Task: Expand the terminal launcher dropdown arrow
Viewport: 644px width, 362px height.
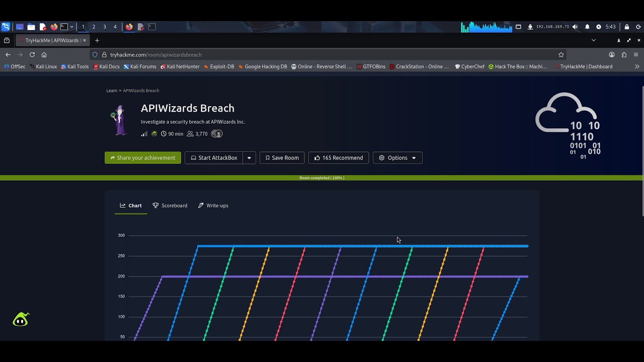Action: tap(71, 27)
